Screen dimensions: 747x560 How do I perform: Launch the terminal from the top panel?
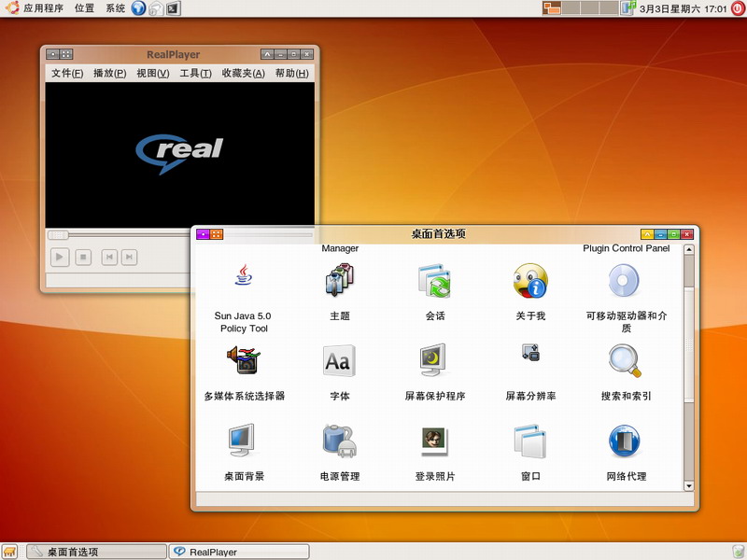[x=174, y=8]
